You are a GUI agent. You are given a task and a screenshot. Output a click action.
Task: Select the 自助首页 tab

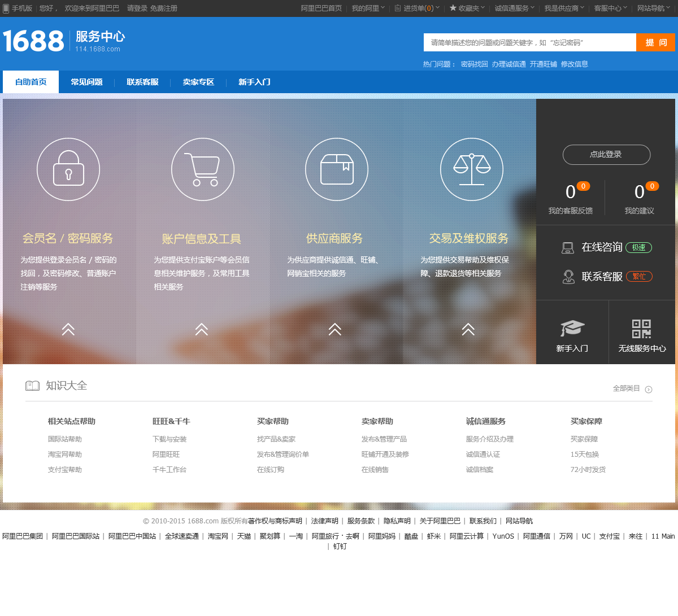point(31,82)
